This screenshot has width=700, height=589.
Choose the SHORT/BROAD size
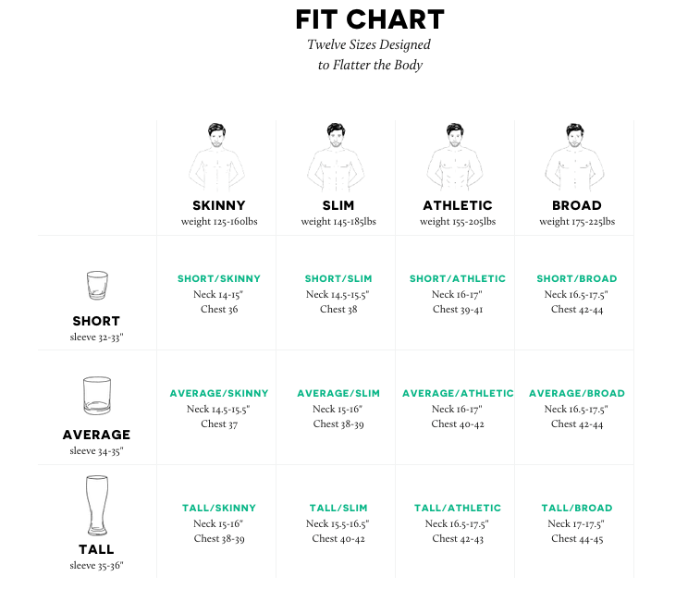coord(577,278)
